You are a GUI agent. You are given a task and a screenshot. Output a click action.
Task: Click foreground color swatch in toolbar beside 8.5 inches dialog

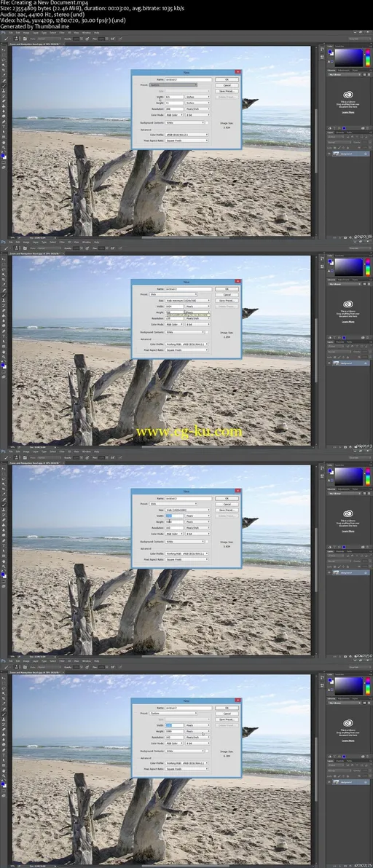[3, 155]
